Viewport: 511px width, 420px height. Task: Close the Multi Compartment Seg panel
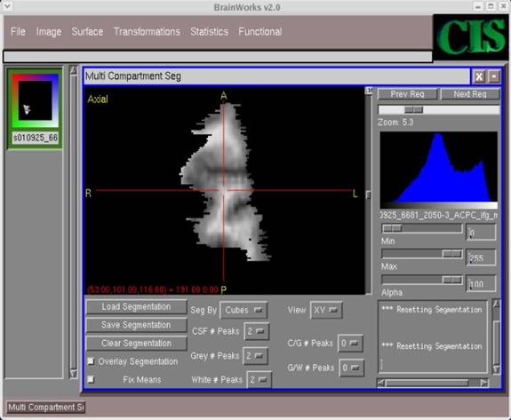[x=479, y=77]
